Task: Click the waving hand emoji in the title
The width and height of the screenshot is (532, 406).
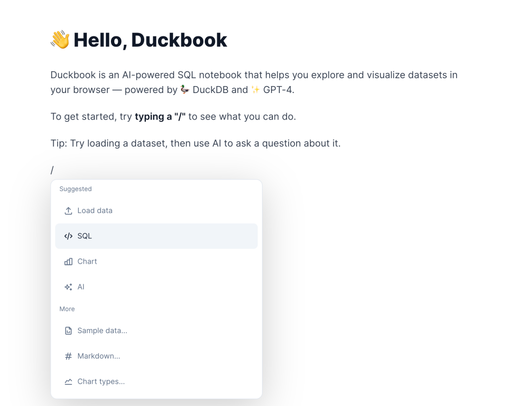Action: (60, 40)
